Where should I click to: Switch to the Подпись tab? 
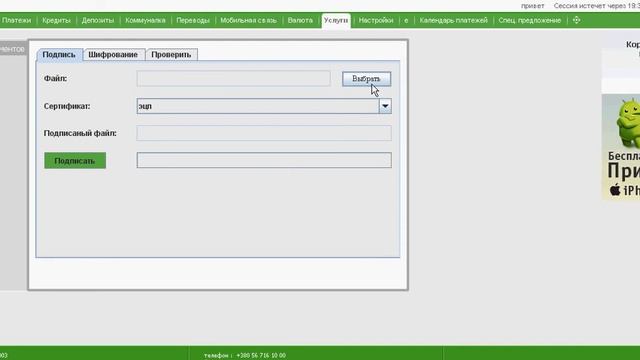[x=59, y=54]
